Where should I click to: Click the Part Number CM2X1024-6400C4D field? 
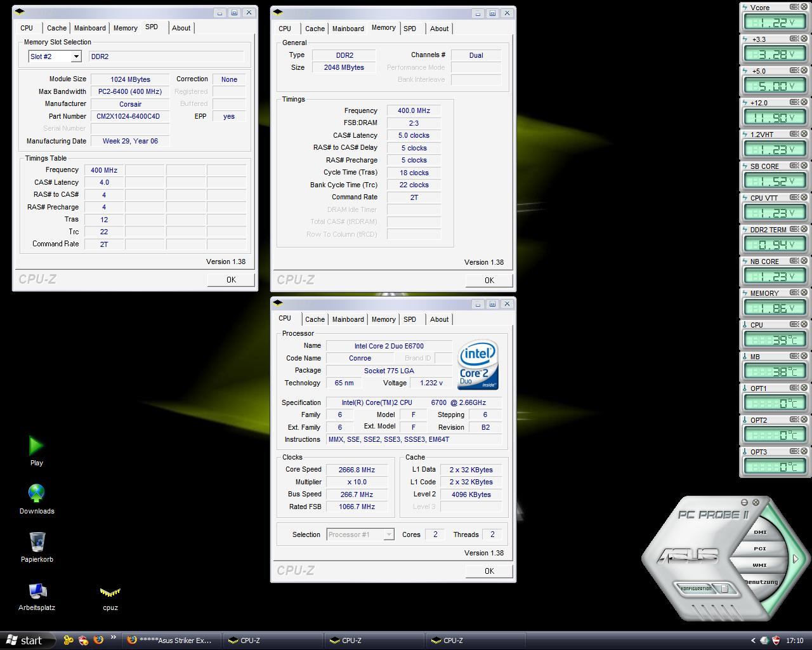[x=130, y=116]
